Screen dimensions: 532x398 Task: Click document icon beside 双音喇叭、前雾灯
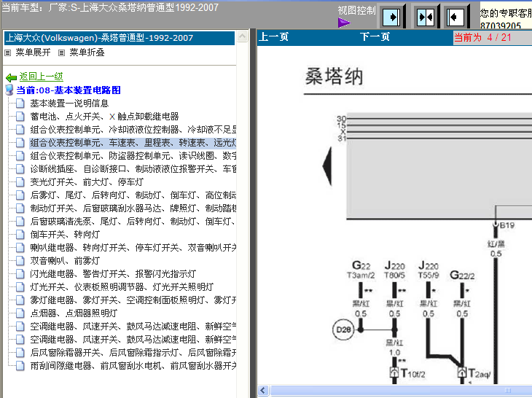[20, 260]
